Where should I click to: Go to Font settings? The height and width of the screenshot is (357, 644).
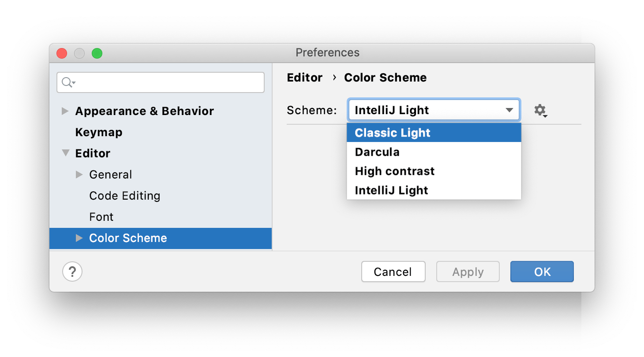point(101,216)
